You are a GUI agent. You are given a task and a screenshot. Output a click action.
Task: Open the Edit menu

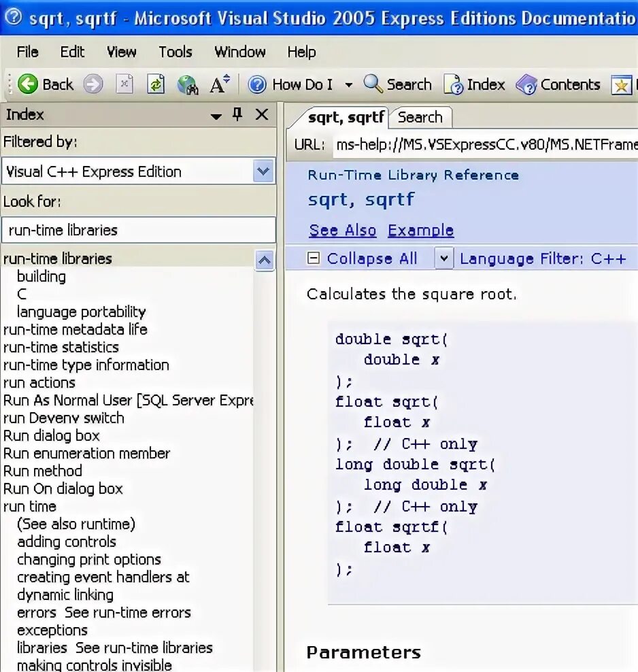(72, 52)
